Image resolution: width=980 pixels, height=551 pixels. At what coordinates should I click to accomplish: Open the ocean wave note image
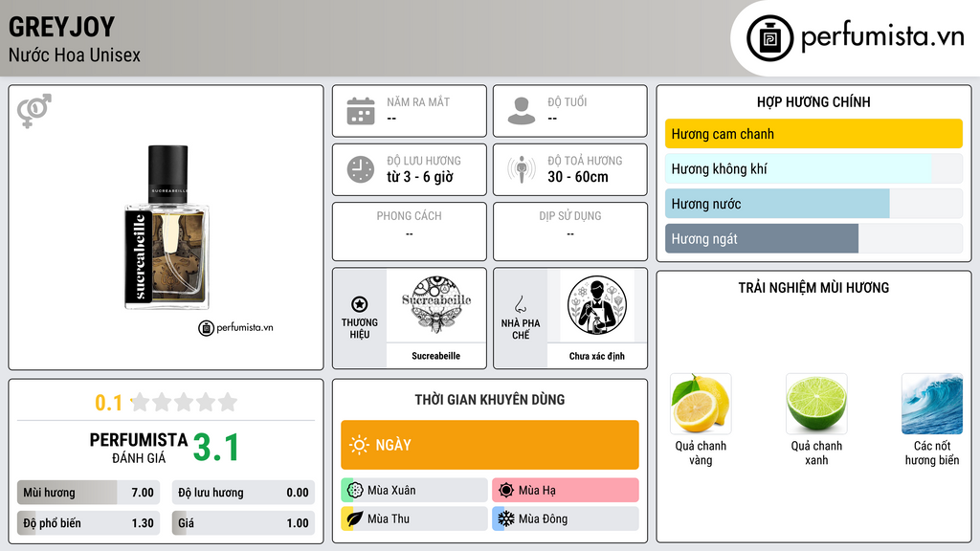click(x=932, y=404)
